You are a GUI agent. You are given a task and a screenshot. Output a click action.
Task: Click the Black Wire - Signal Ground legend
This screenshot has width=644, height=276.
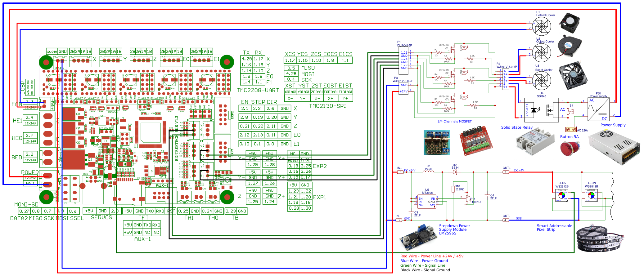(x=425, y=270)
